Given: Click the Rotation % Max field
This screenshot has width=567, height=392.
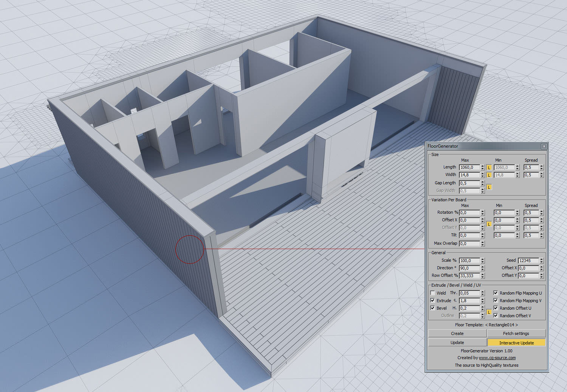Looking at the screenshot, I should [469, 213].
